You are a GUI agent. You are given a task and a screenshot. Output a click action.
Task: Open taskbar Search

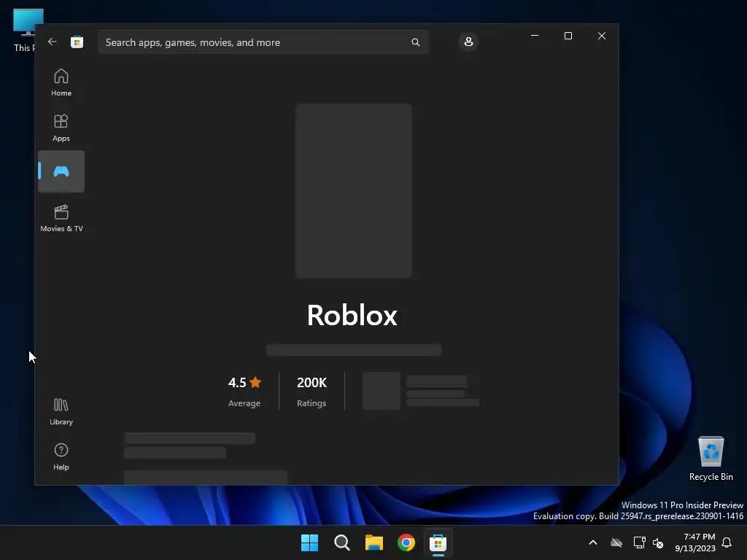point(342,542)
